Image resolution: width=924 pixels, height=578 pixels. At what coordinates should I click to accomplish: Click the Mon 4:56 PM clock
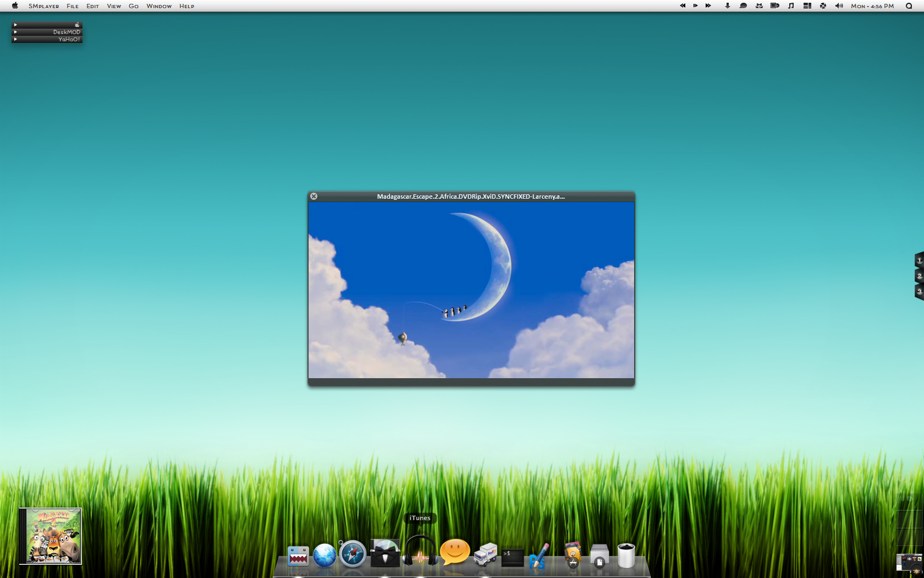click(872, 6)
